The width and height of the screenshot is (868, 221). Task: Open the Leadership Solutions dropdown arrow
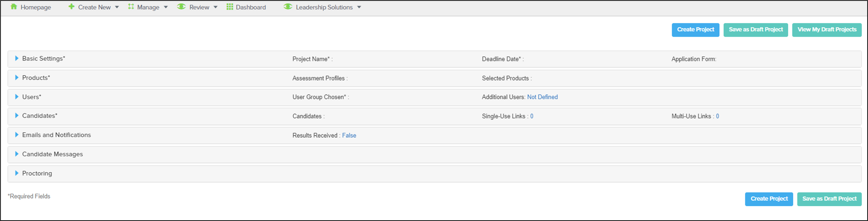coord(359,7)
